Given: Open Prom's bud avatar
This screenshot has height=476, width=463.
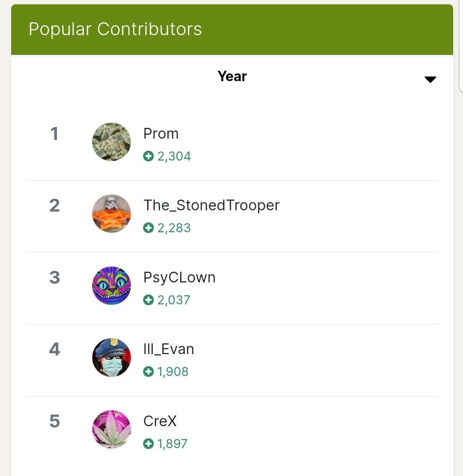Looking at the screenshot, I should [112, 142].
